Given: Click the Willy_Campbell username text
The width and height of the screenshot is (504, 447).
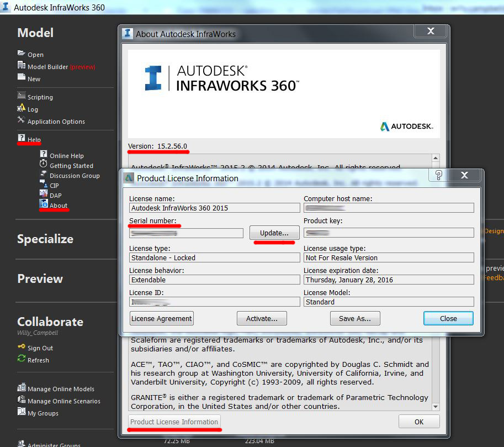Looking at the screenshot, I should point(38,333).
